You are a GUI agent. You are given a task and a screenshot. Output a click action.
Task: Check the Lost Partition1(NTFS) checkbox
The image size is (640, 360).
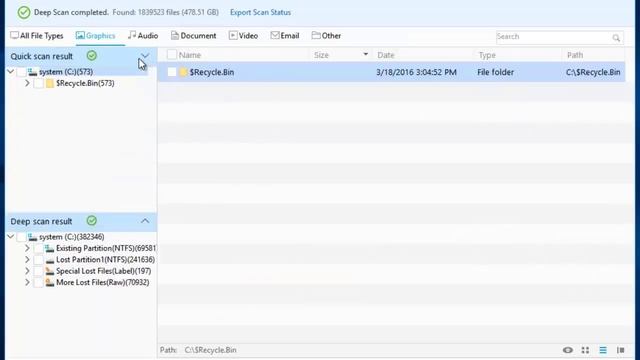(38, 260)
